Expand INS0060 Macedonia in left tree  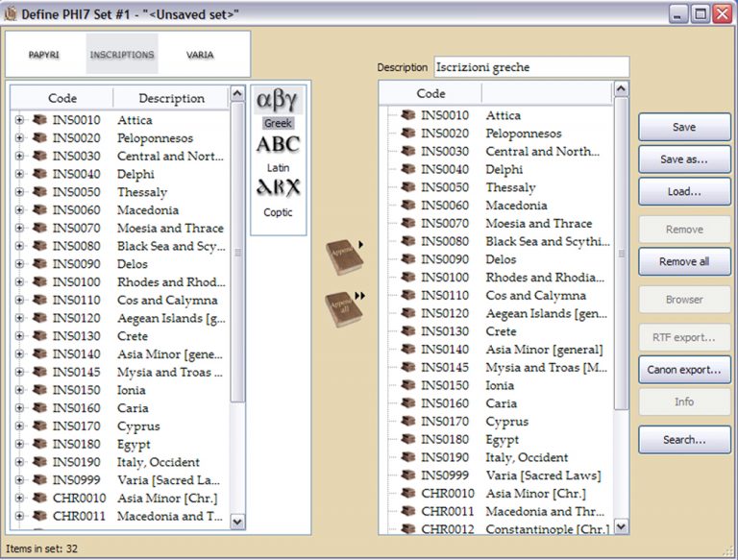click(x=19, y=210)
